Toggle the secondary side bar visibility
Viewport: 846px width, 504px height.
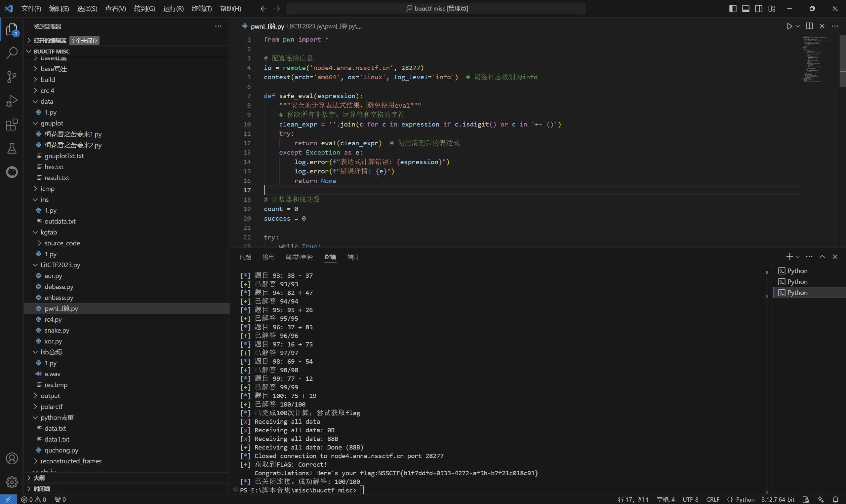[759, 9]
